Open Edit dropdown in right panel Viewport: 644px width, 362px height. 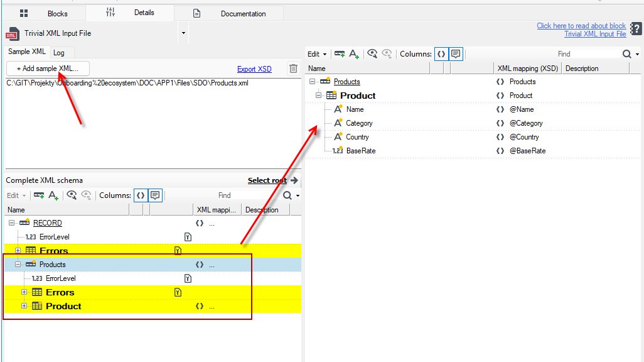(316, 54)
